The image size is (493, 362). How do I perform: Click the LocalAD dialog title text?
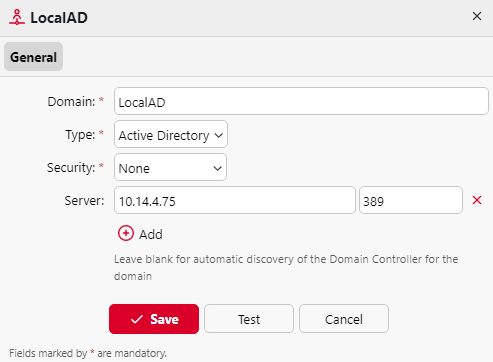pyautogui.click(x=59, y=18)
